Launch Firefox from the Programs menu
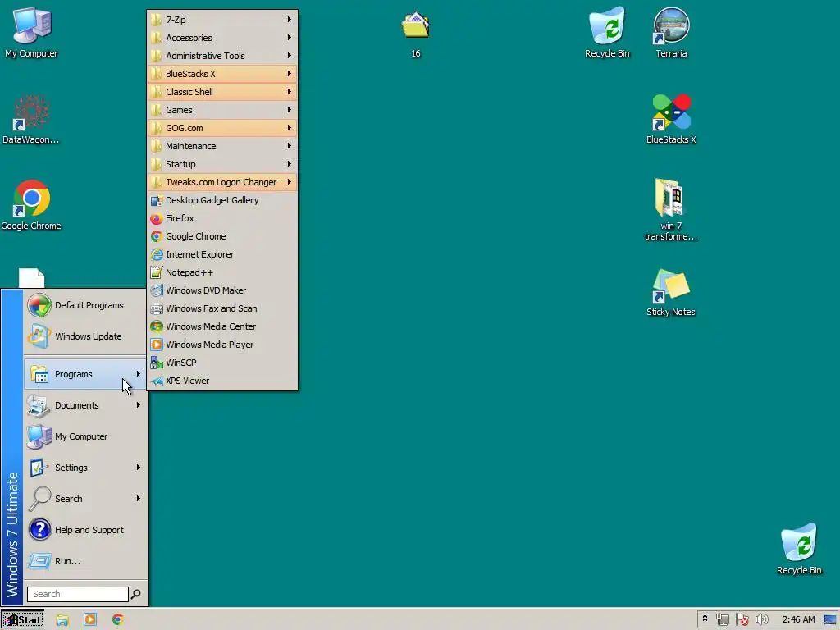The width and height of the screenshot is (840, 630). click(222, 218)
